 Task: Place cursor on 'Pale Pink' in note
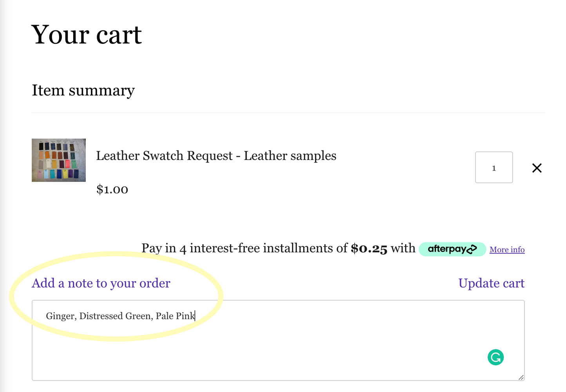(174, 316)
